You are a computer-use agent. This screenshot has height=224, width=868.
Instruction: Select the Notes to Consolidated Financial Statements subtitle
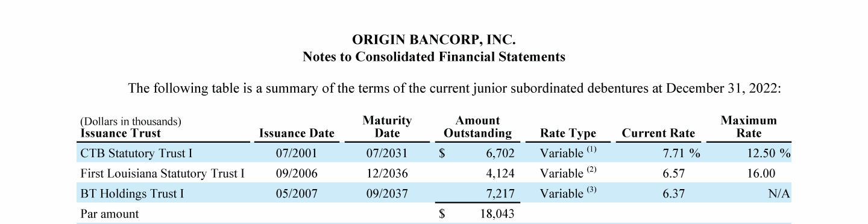434,57
